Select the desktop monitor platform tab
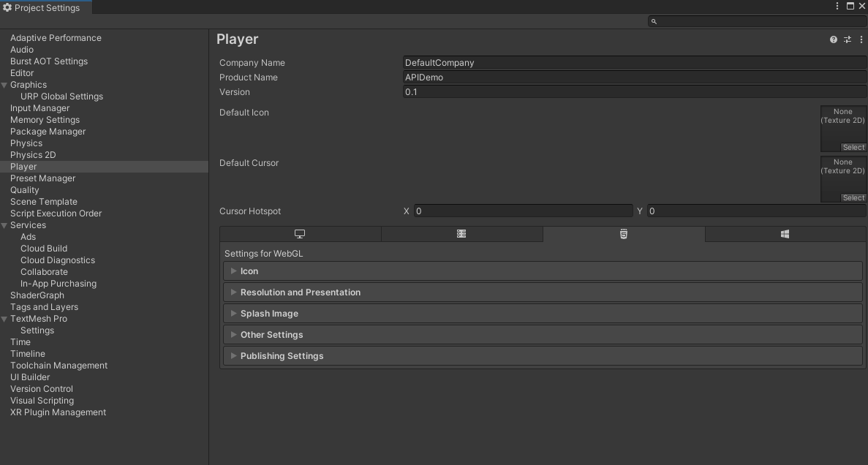868x465 pixels. point(300,234)
